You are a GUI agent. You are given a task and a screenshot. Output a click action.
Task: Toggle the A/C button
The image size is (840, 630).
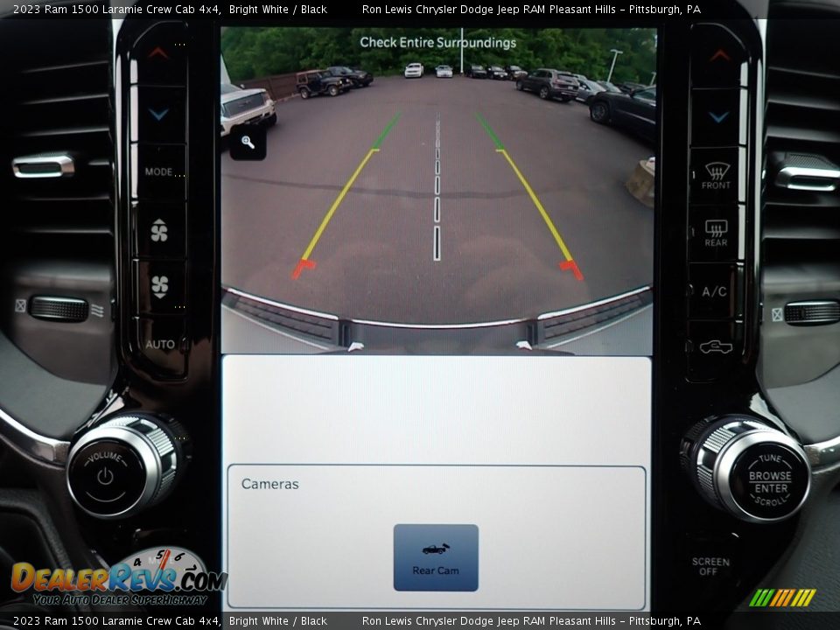(x=715, y=291)
